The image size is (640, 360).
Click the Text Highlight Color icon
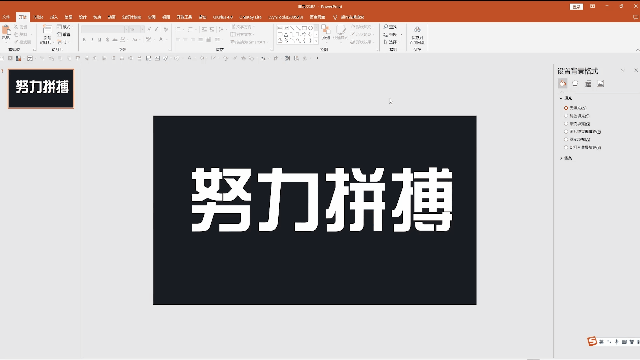pyautogui.click(x=148, y=40)
